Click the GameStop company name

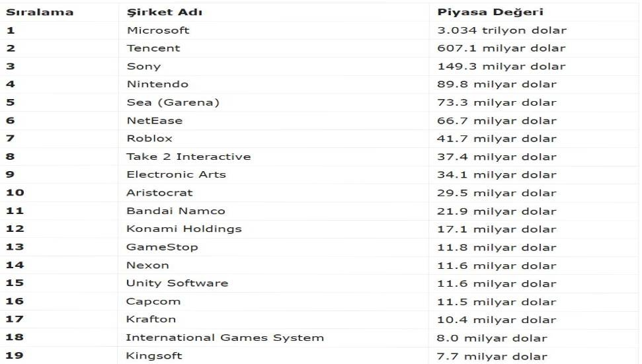click(x=162, y=247)
